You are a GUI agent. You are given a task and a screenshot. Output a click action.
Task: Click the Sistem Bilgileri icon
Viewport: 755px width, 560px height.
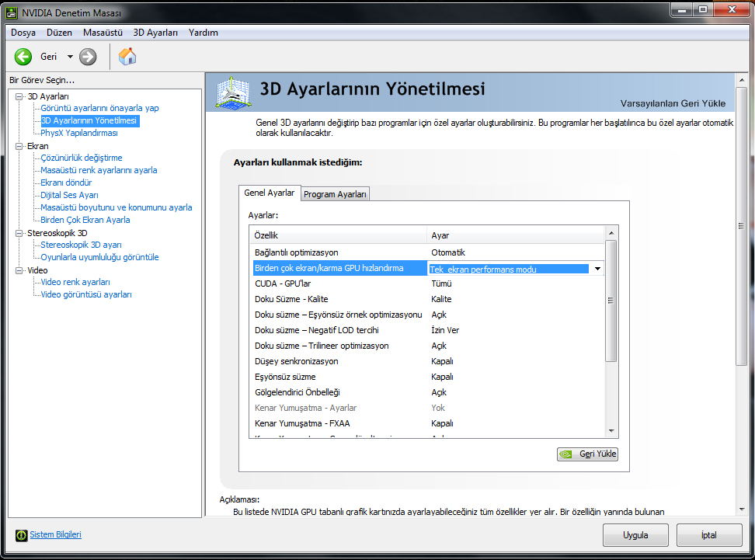coord(21,535)
